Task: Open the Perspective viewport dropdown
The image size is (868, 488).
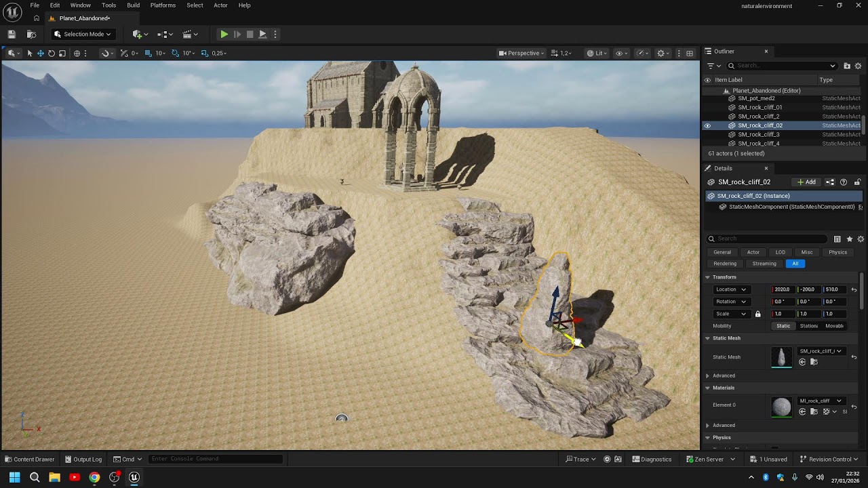Action: pyautogui.click(x=521, y=53)
